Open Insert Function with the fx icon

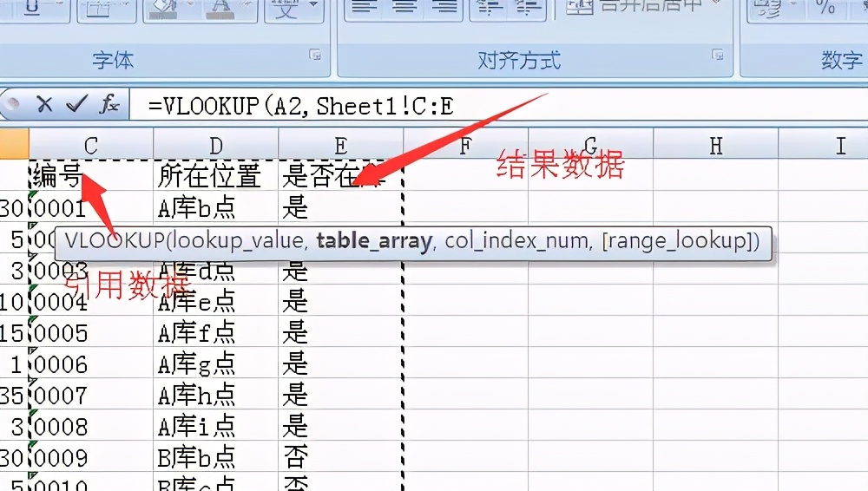(x=109, y=103)
